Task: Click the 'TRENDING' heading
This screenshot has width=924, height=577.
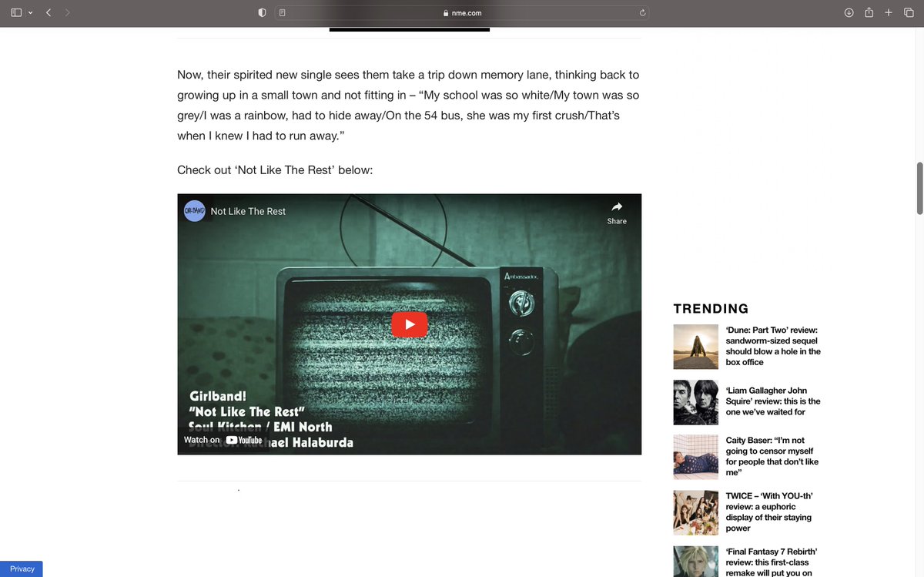Action: [711, 309]
